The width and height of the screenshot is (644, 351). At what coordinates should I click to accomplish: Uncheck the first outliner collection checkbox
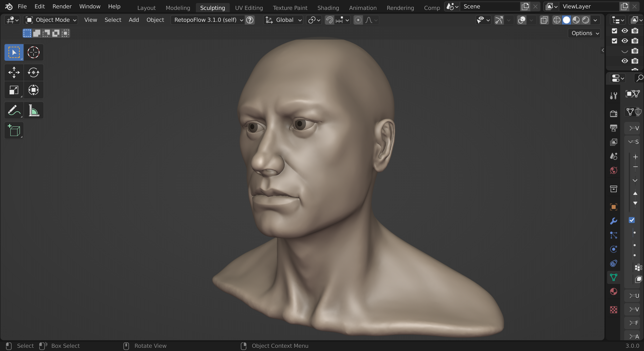614,31
